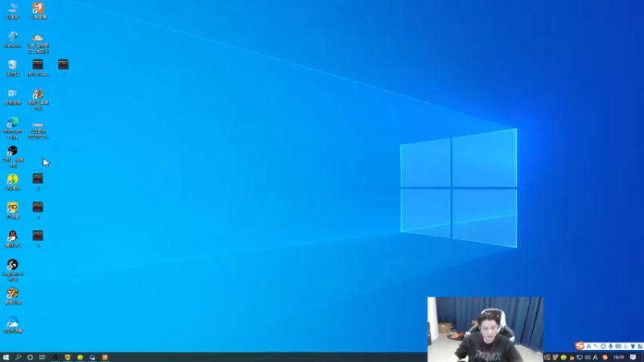The height and width of the screenshot is (362, 644).
Task: Open Sogou emoji face panel
Action: coord(603,347)
